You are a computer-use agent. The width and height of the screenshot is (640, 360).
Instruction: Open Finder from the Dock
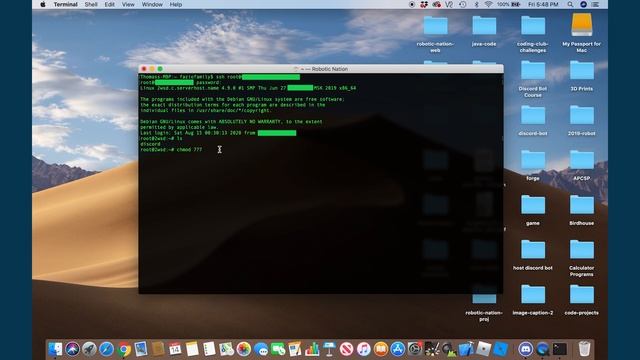click(56, 349)
